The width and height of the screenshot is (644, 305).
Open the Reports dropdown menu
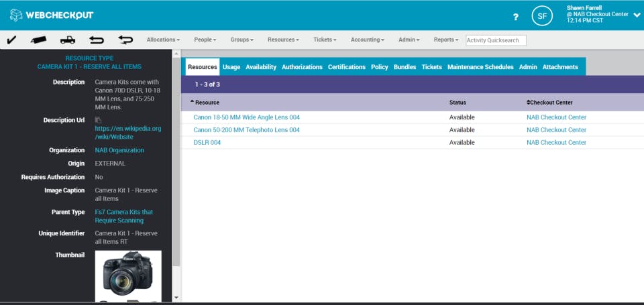(x=446, y=40)
